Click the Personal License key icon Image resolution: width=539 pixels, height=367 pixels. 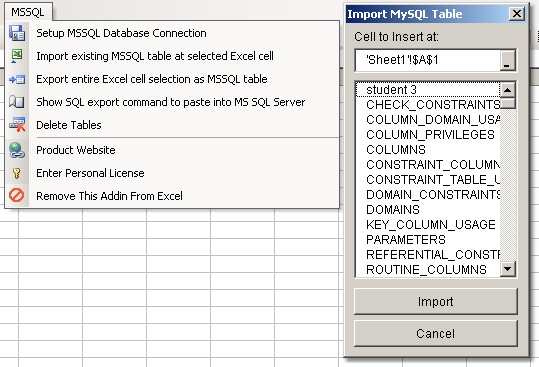click(16, 173)
